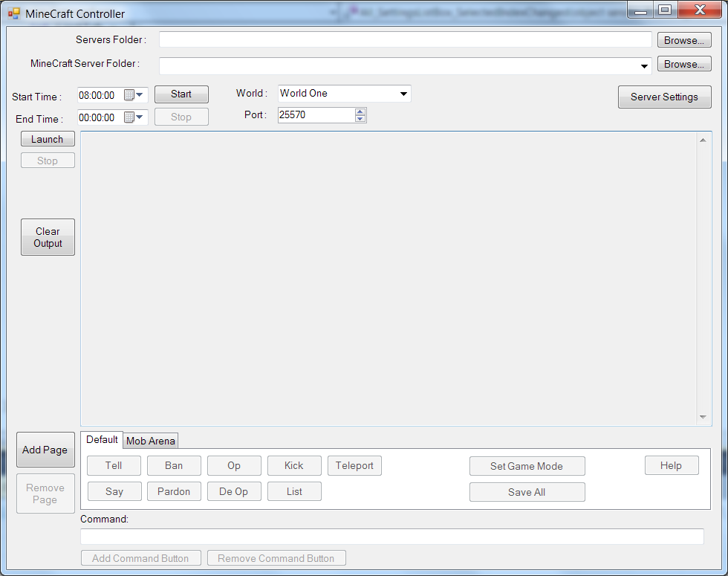Expand the MineCraft Server Folder dropdown
The width and height of the screenshot is (728, 576).
click(x=644, y=66)
